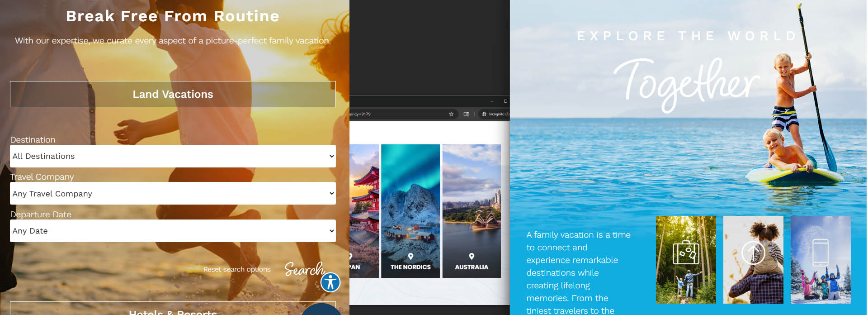Screen dimensions: 868x315
Task: Click the tab search icon beside the star
Action: coord(466,114)
